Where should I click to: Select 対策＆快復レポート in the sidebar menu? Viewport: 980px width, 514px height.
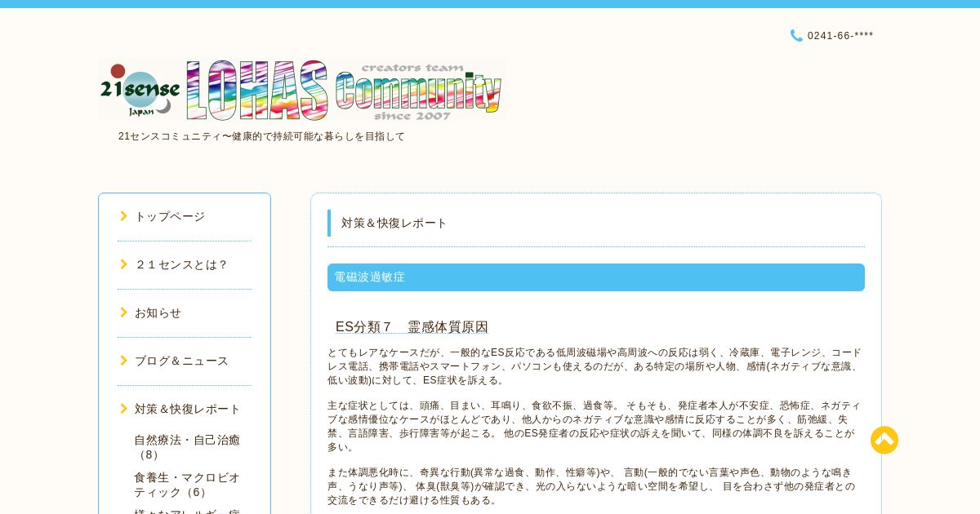pos(188,409)
